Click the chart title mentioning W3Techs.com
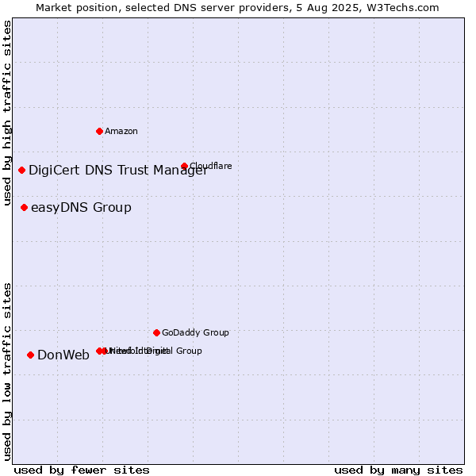This screenshot has height=476, width=476. click(x=237, y=8)
